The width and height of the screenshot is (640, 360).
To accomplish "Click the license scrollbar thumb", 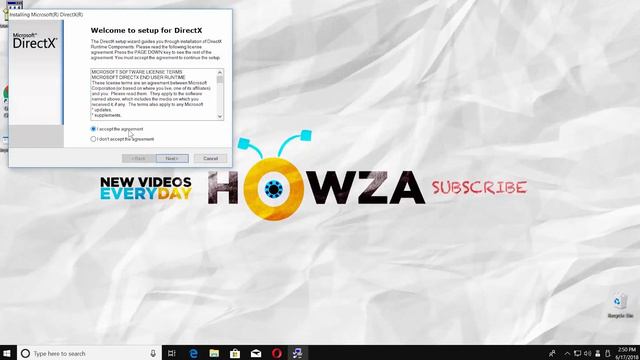I will (220, 79).
